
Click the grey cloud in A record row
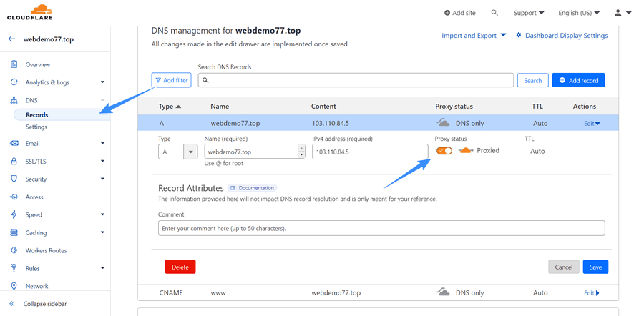coord(443,123)
